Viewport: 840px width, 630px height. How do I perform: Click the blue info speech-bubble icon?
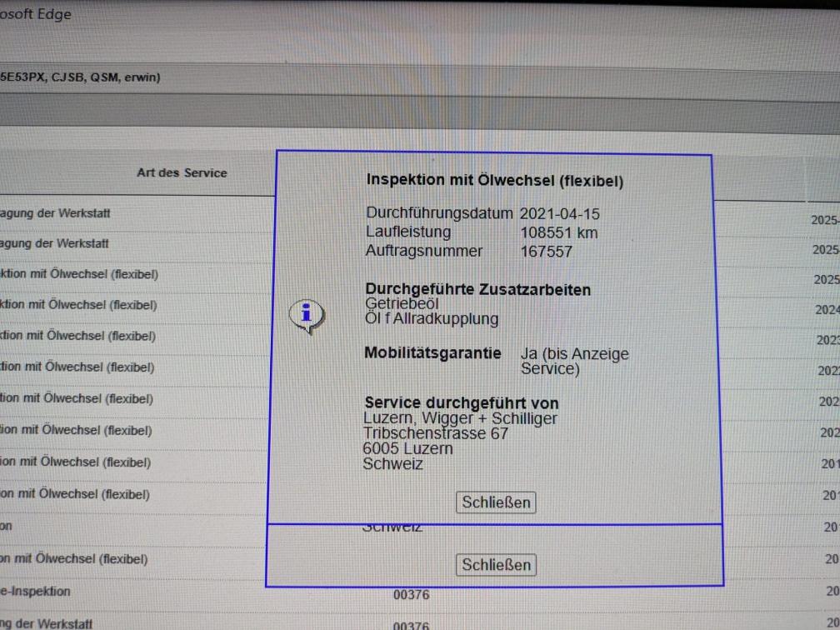[x=307, y=316]
